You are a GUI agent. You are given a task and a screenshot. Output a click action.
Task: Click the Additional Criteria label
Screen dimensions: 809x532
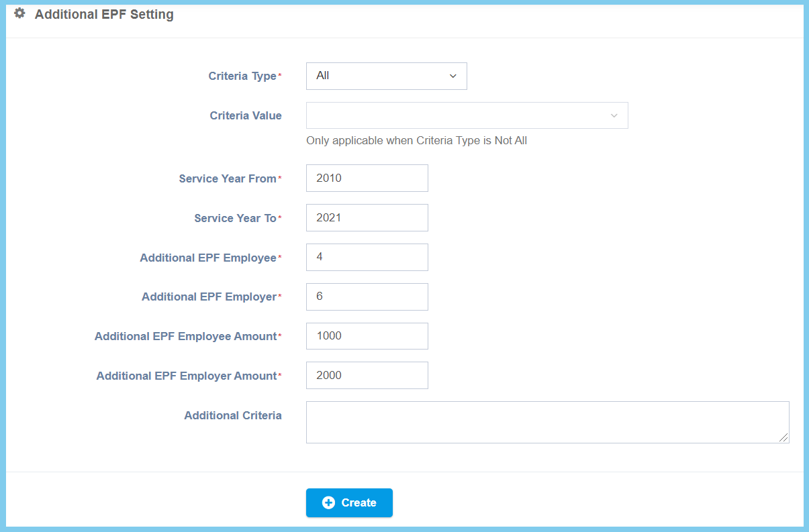pyautogui.click(x=233, y=416)
